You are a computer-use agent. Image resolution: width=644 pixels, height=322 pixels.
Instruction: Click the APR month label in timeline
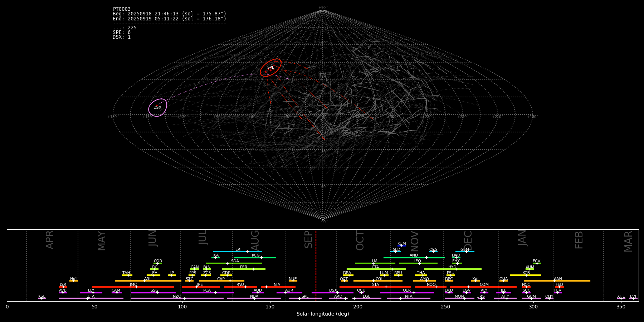pos(50,240)
